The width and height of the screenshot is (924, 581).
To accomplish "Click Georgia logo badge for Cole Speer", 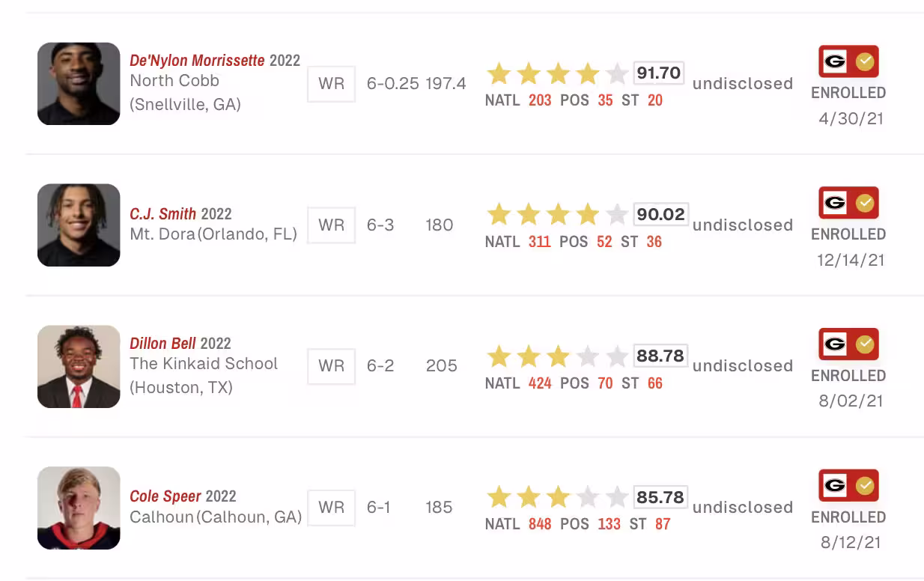I will [835, 486].
